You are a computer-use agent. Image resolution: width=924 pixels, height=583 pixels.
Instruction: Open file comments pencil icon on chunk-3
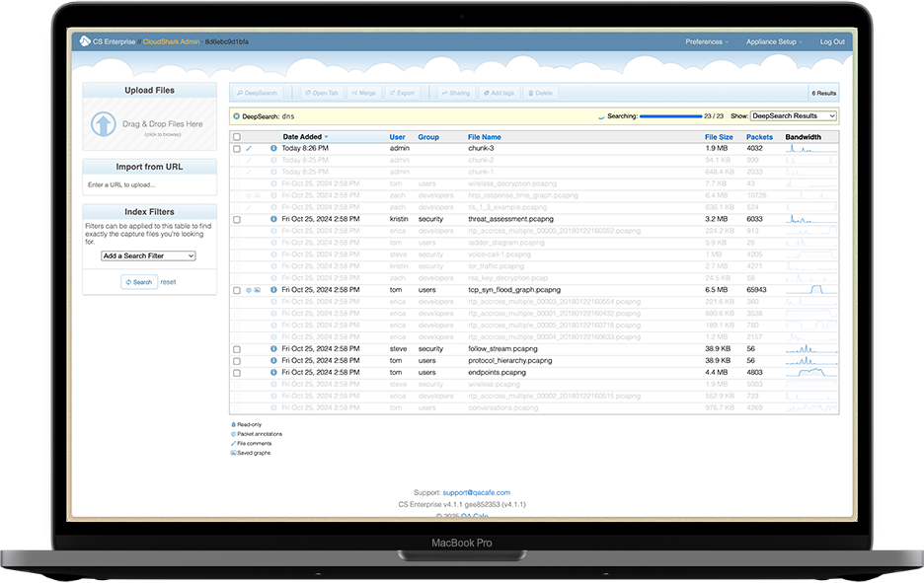click(x=249, y=148)
